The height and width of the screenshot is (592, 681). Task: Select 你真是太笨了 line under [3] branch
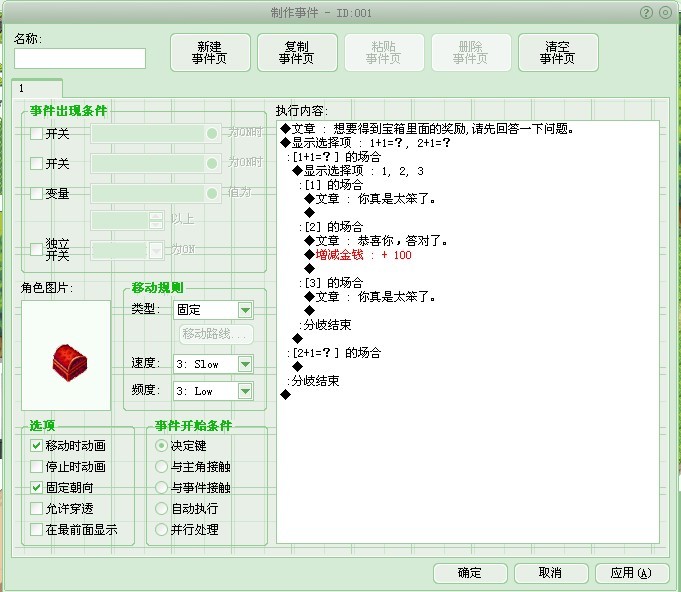click(370, 297)
